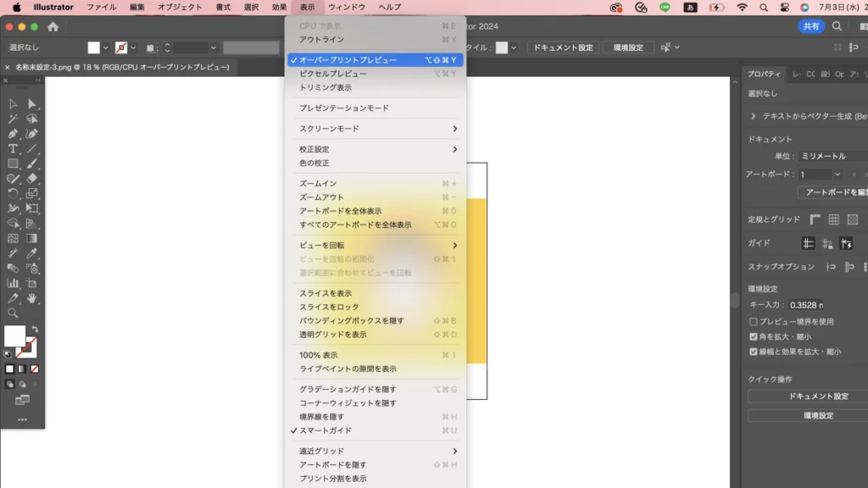Select the Rectangle shape tool
The image size is (868, 488).
(x=13, y=164)
